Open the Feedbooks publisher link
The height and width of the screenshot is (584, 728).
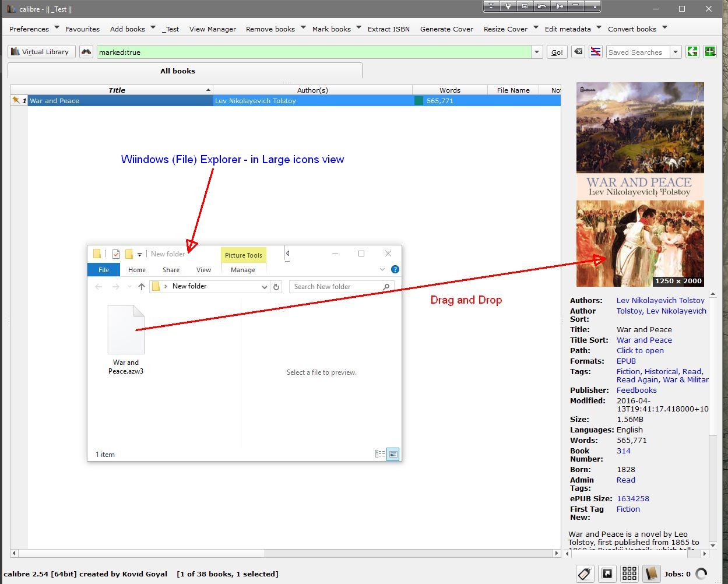[636, 390]
